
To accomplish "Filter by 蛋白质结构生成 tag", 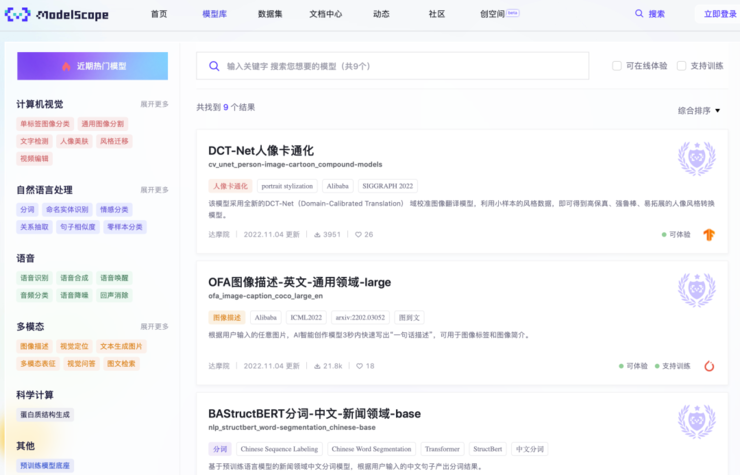I will (45, 415).
